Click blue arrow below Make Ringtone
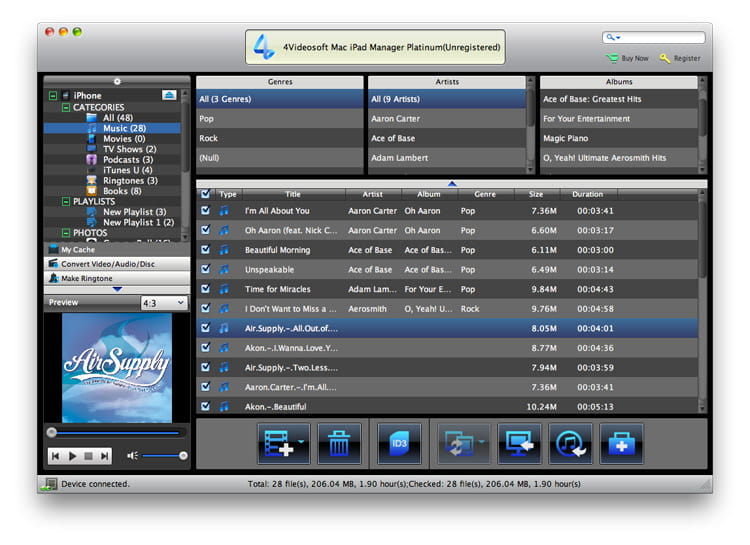 coord(117,289)
